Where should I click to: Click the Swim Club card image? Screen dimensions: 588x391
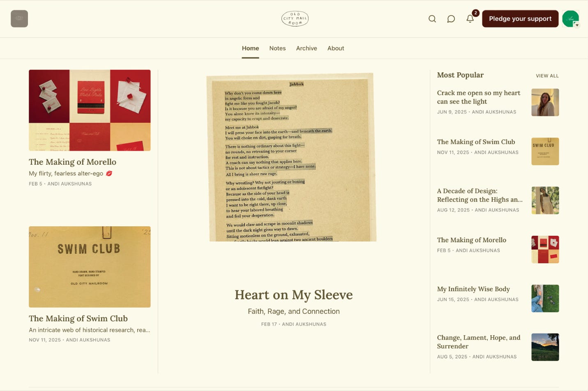[90, 267]
